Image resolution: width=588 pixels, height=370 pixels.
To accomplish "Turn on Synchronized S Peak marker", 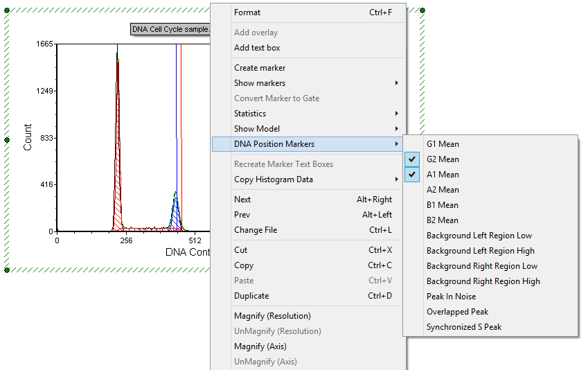I will click(464, 327).
